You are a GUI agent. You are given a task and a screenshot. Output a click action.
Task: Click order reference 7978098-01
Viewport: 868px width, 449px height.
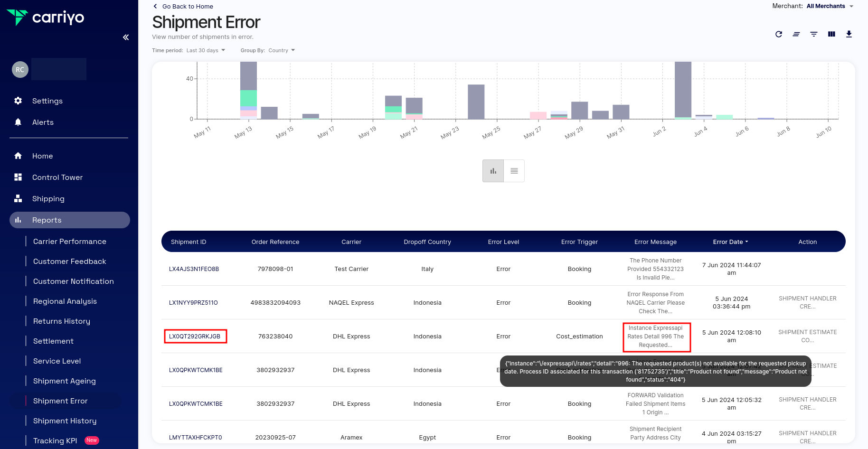point(275,269)
